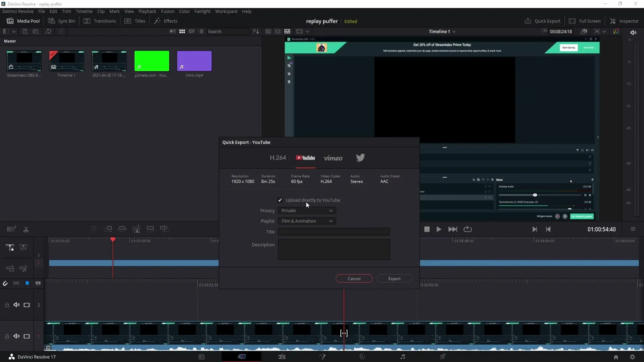Click the fast forward button
Screen dimensions: 644x362
point(452,229)
